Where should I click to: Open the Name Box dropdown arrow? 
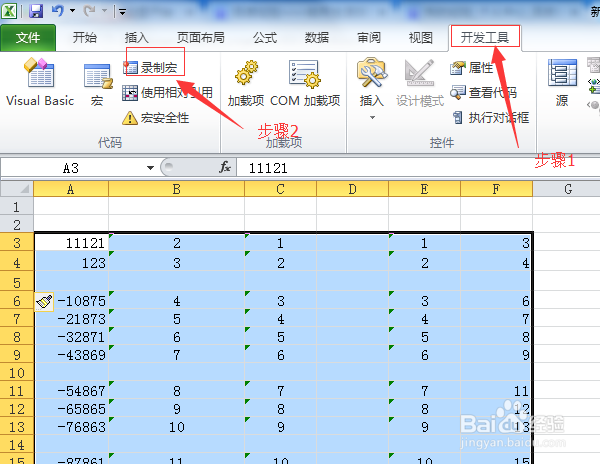pos(150,168)
